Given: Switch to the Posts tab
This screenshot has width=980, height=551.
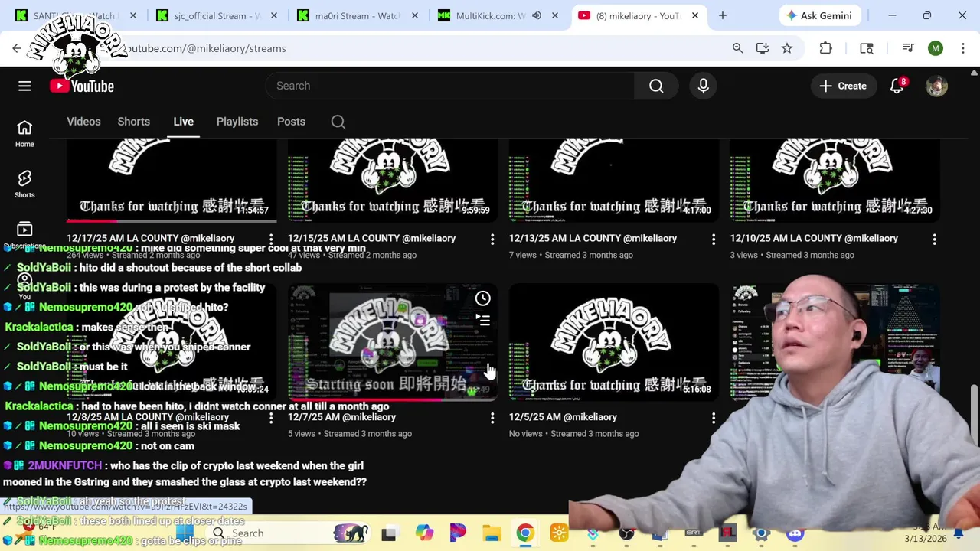Looking at the screenshot, I should [x=291, y=122].
